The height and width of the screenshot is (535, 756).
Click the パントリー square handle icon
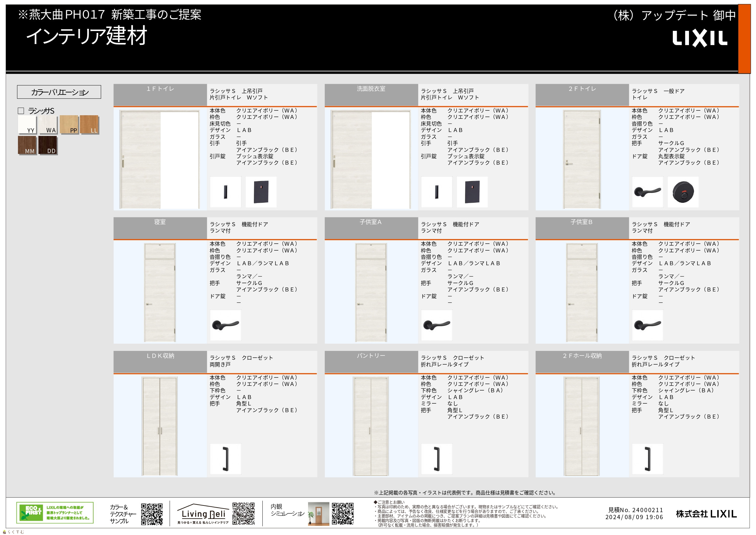[x=437, y=458]
